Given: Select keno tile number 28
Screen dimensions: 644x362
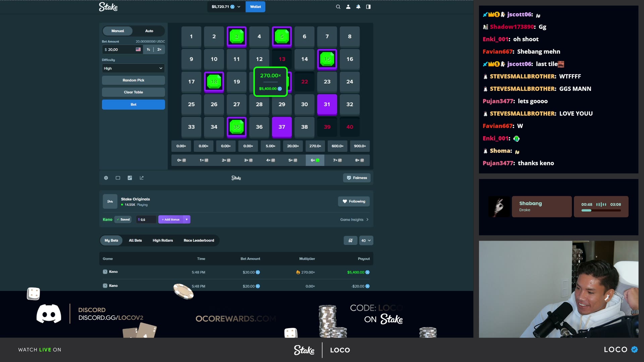Looking at the screenshot, I should pyautogui.click(x=259, y=104).
